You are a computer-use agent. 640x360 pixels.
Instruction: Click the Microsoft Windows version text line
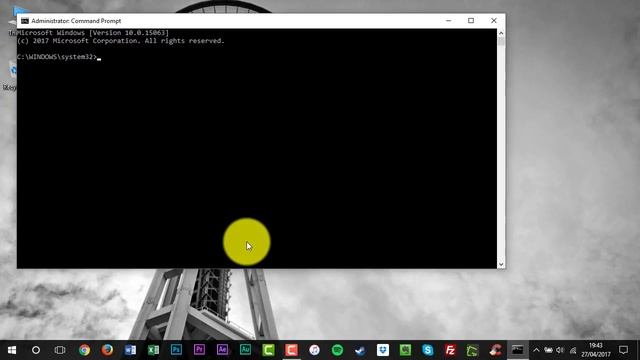93,33
